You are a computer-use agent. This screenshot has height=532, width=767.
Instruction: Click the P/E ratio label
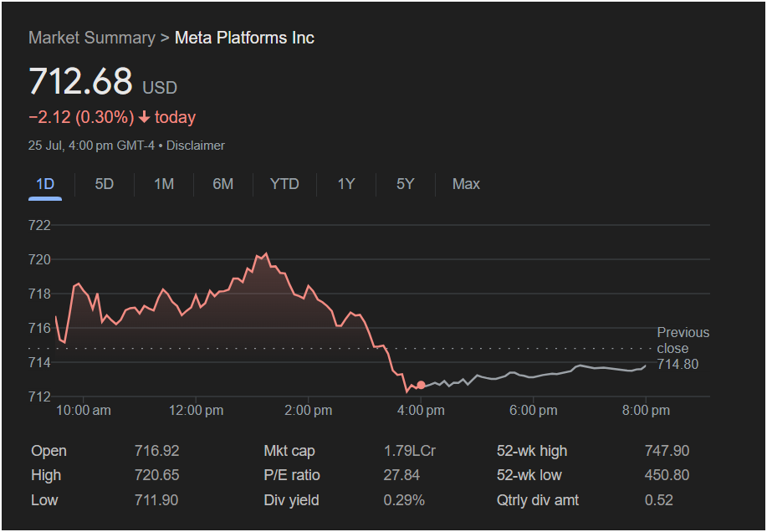(x=292, y=475)
